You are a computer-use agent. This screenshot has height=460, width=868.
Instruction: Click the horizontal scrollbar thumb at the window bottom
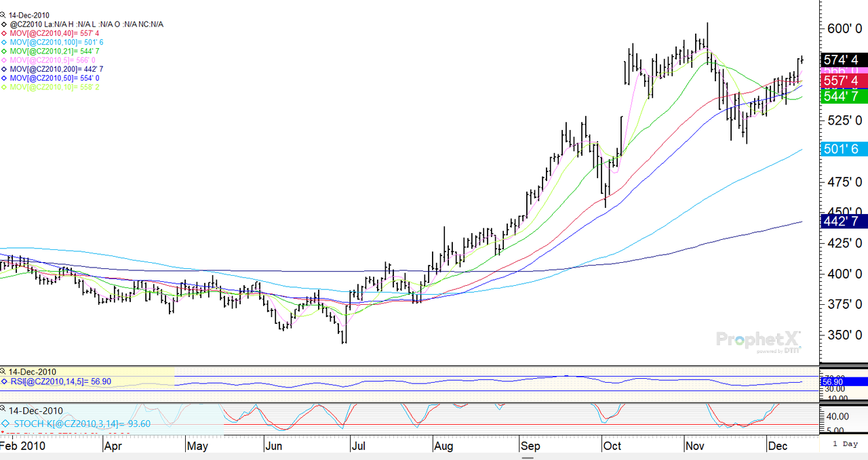point(527,457)
